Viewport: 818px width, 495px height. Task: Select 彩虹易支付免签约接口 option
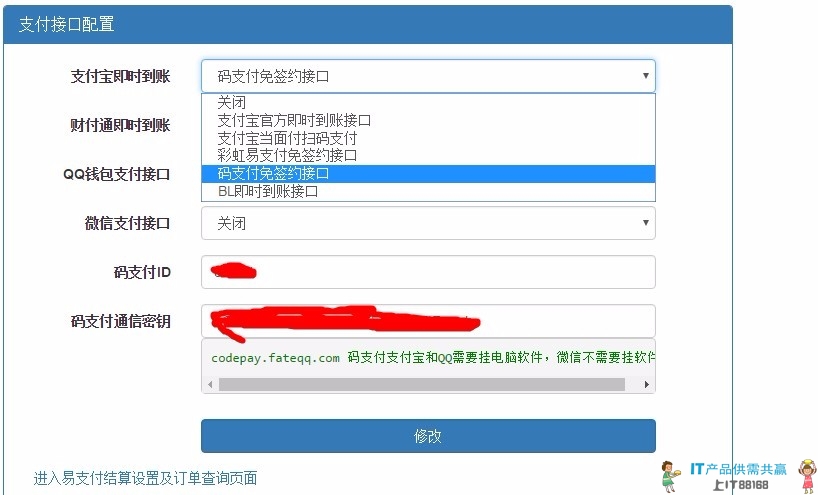287,155
